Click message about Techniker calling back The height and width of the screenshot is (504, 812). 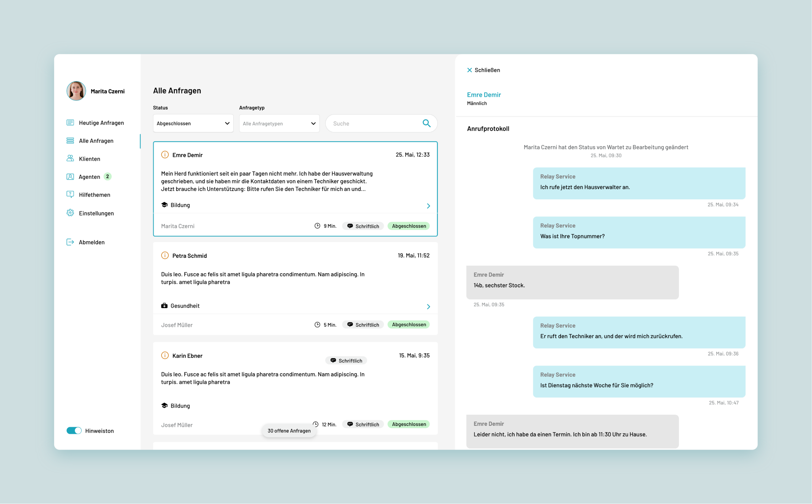(x=639, y=332)
